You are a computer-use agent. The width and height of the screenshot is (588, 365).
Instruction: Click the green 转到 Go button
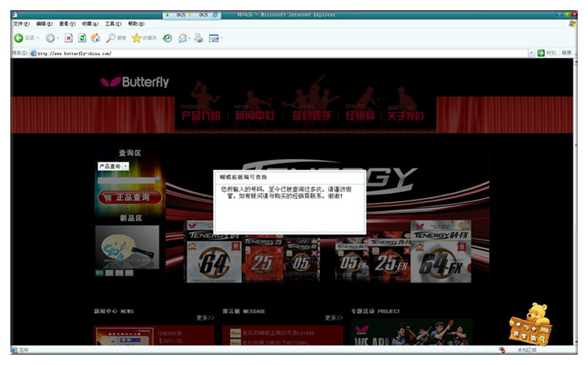(x=546, y=53)
